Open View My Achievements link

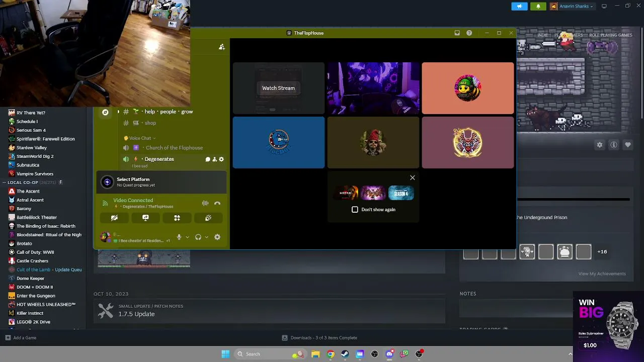click(602, 274)
